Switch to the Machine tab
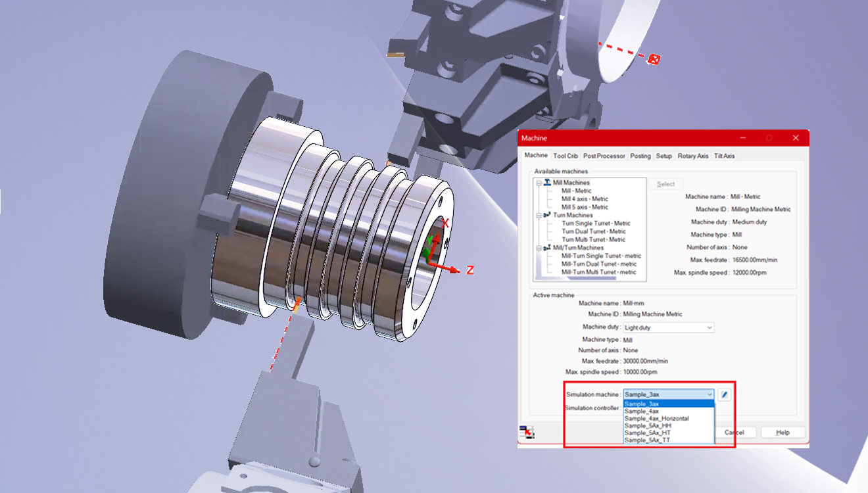This screenshot has width=868, height=493. coord(536,155)
